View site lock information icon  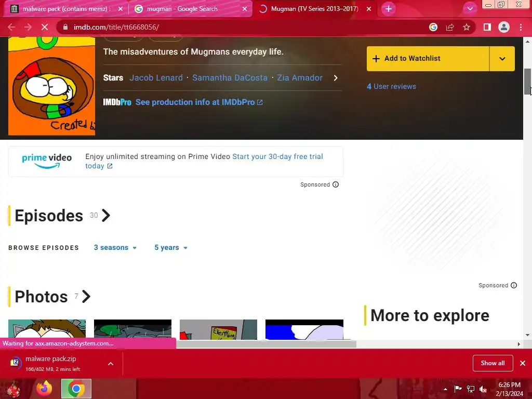click(x=66, y=27)
